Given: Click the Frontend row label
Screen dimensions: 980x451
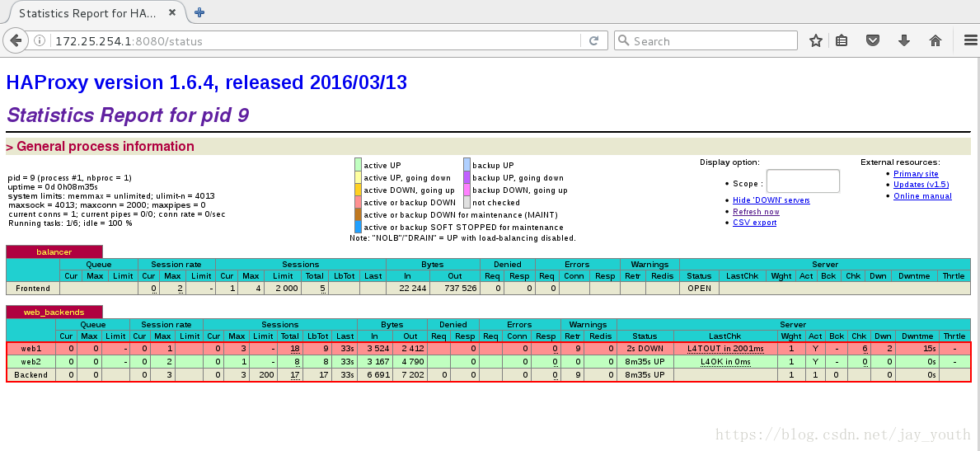Looking at the screenshot, I should coord(33,289).
